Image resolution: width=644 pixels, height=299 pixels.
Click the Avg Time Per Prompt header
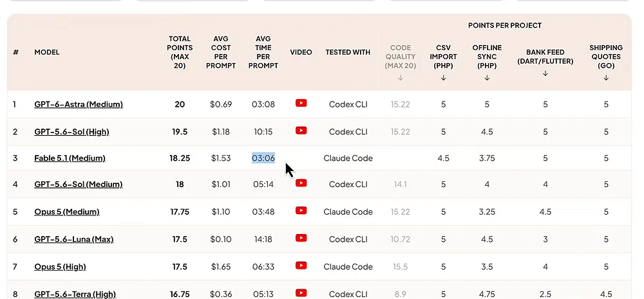263,52
